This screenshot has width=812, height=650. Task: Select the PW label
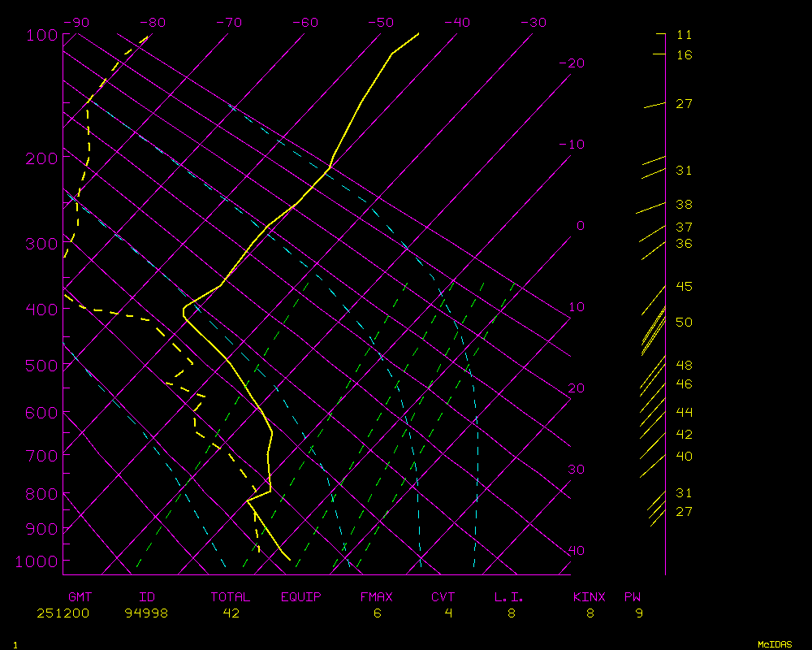(x=633, y=597)
